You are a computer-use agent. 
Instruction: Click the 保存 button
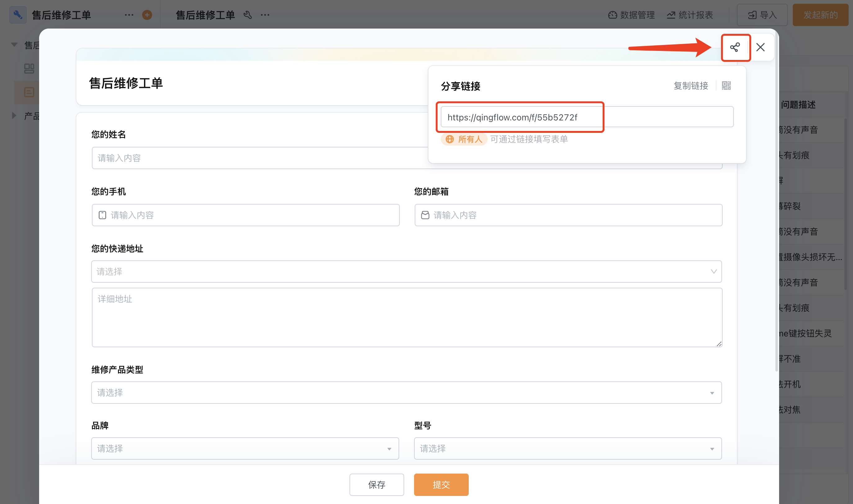coord(377,485)
